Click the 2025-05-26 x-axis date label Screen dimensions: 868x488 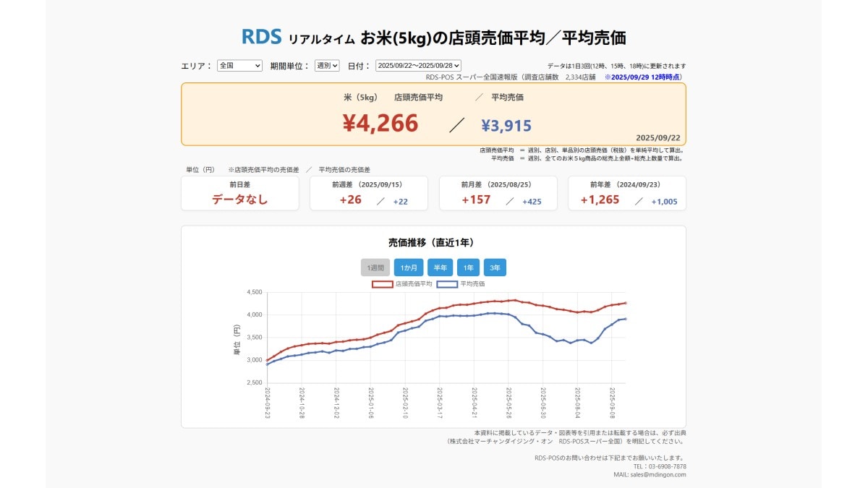click(x=508, y=402)
